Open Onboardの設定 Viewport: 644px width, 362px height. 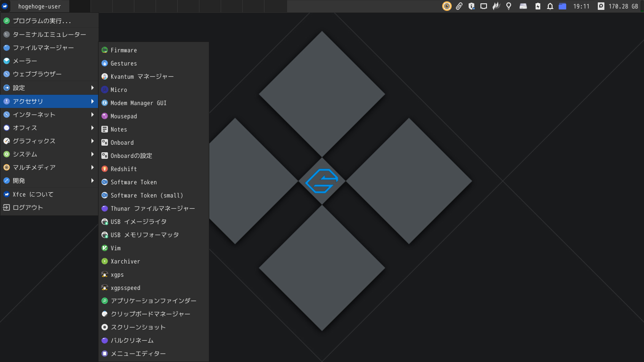pos(154,156)
